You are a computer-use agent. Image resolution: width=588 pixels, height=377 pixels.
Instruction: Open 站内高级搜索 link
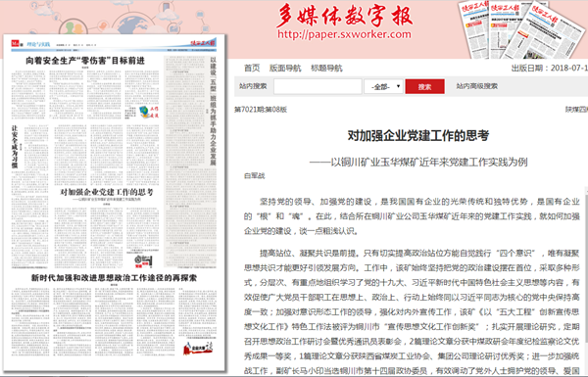click(x=476, y=86)
